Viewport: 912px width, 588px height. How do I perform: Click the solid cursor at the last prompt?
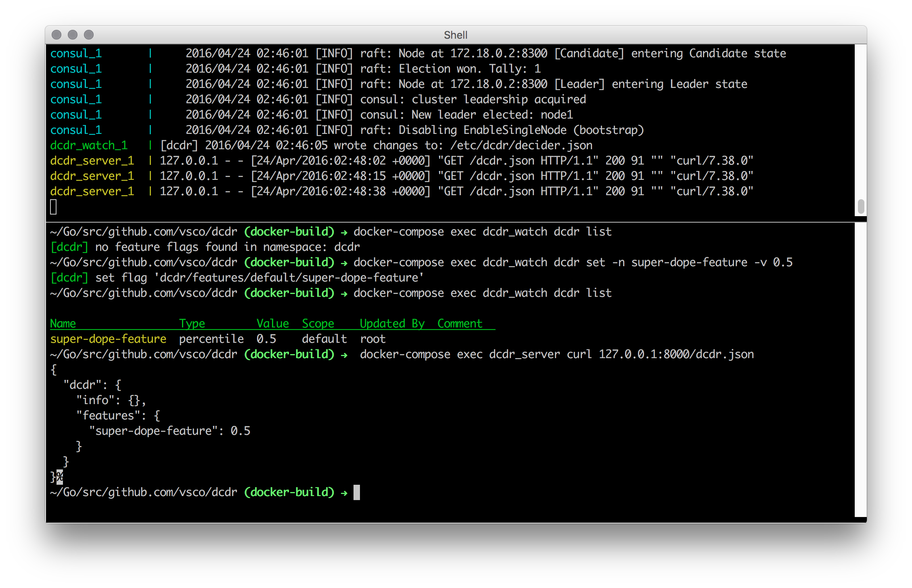point(357,492)
